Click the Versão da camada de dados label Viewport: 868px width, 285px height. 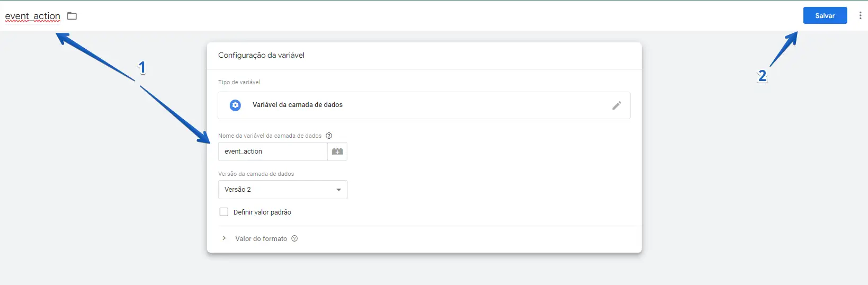click(256, 174)
